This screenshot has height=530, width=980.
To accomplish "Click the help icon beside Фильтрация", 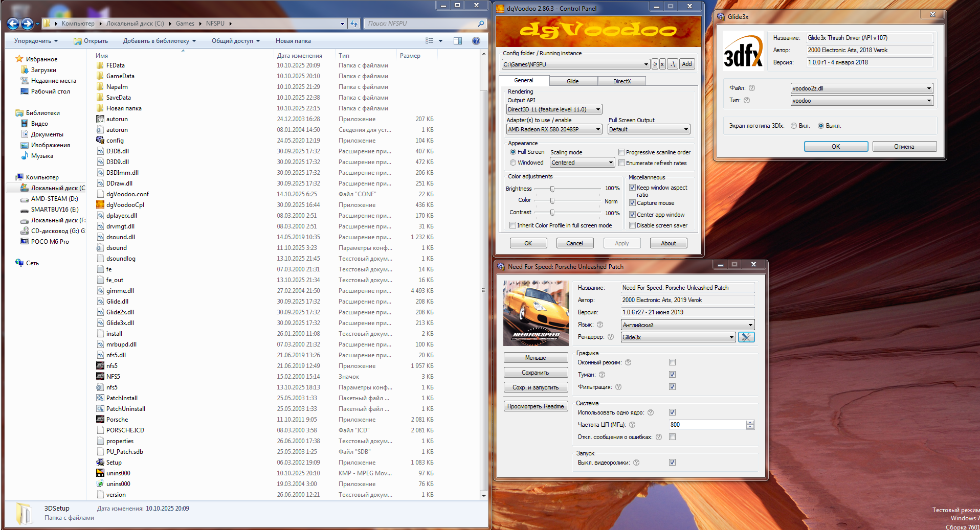I will click(x=618, y=387).
